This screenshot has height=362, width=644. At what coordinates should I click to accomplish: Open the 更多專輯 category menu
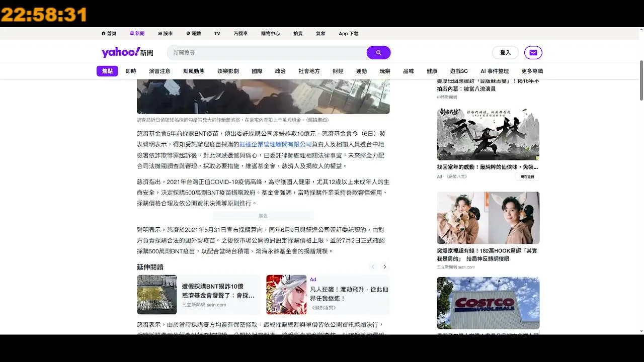pyautogui.click(x=532, y=71)
